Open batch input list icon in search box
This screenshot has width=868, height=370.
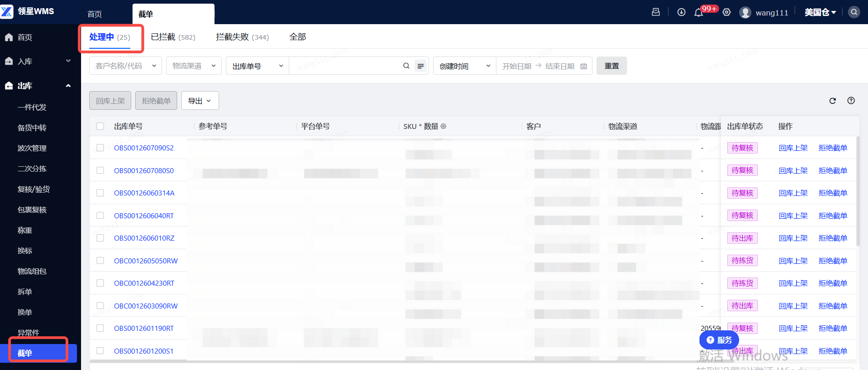(x=421, y=66)
